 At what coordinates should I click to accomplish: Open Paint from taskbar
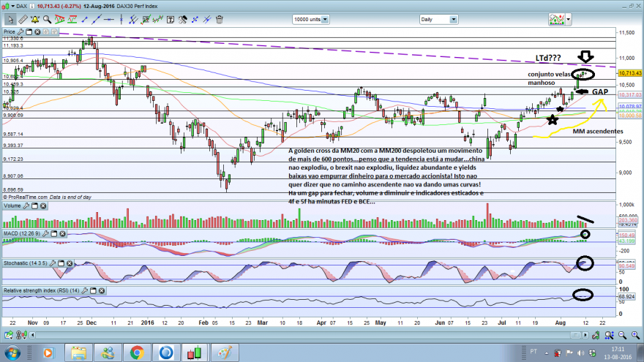click(224, 353)
